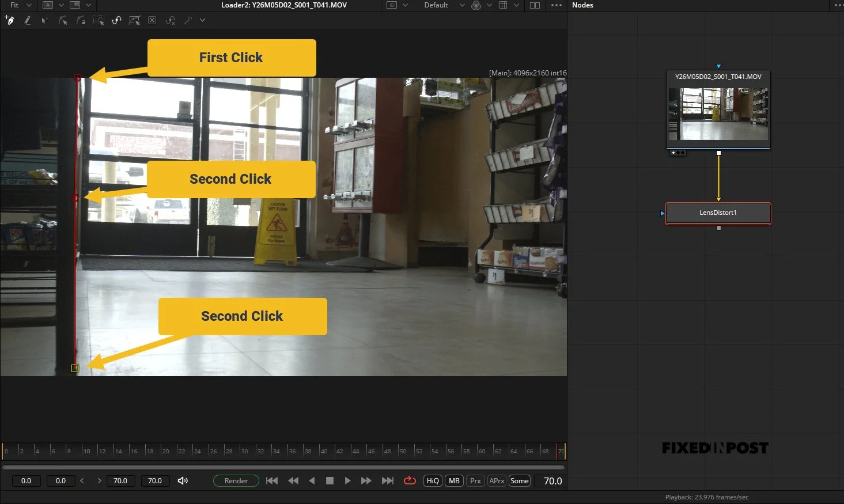Toggle loop playback mode
This screenshot has width=844, height=504.
click(x=410, y=480)
